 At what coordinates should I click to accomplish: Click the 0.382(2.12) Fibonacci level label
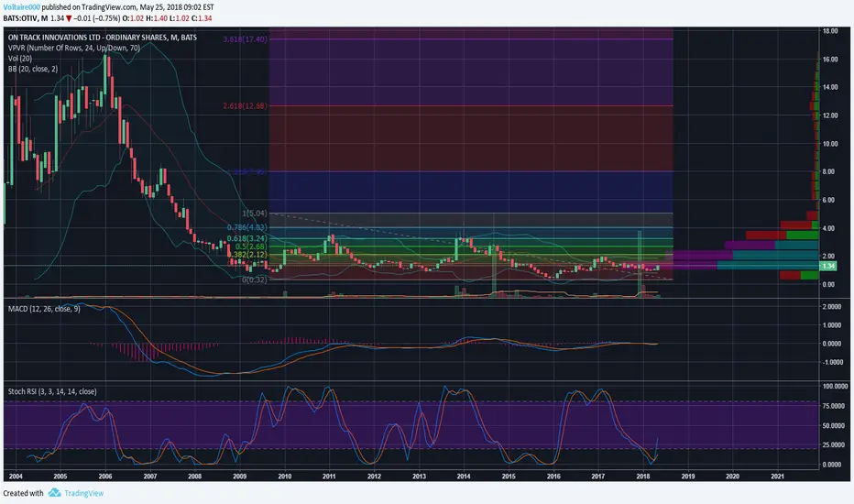click(247, 255)
